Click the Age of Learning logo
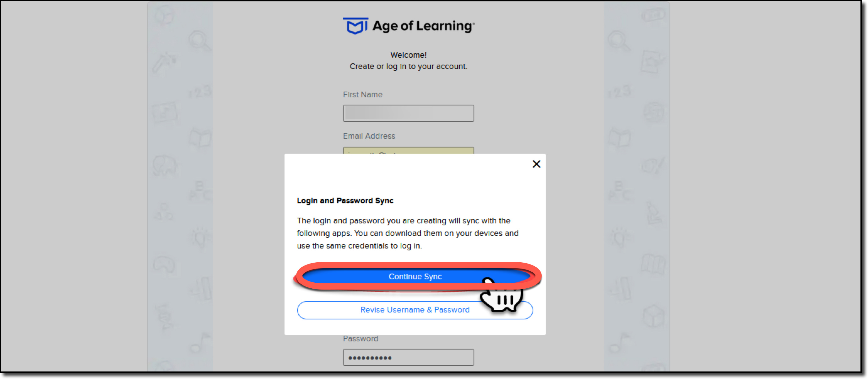 408,26
